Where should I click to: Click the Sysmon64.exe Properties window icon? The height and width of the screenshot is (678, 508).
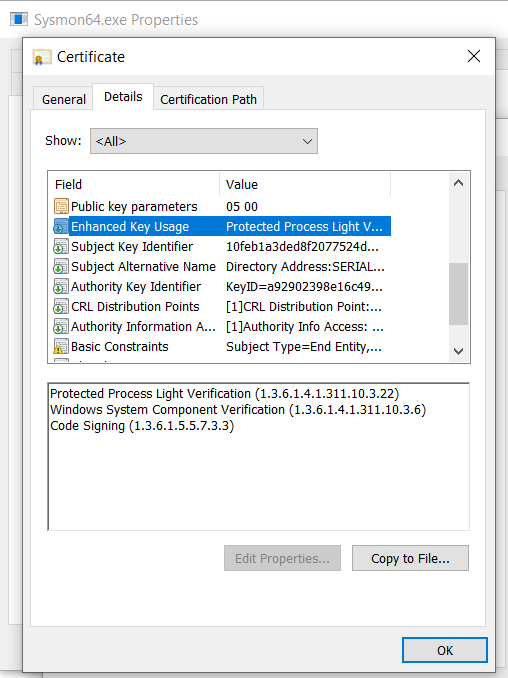(19, 19)
